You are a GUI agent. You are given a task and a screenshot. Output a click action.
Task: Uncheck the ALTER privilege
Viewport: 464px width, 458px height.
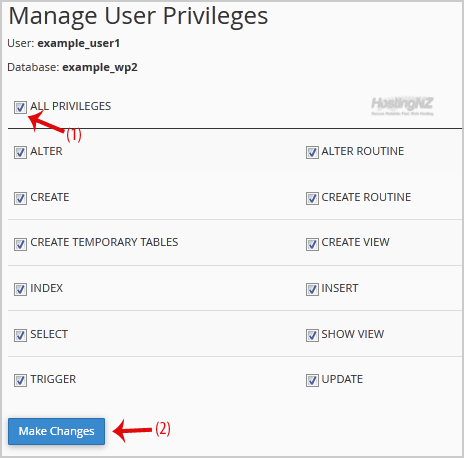tap(20, 152)
